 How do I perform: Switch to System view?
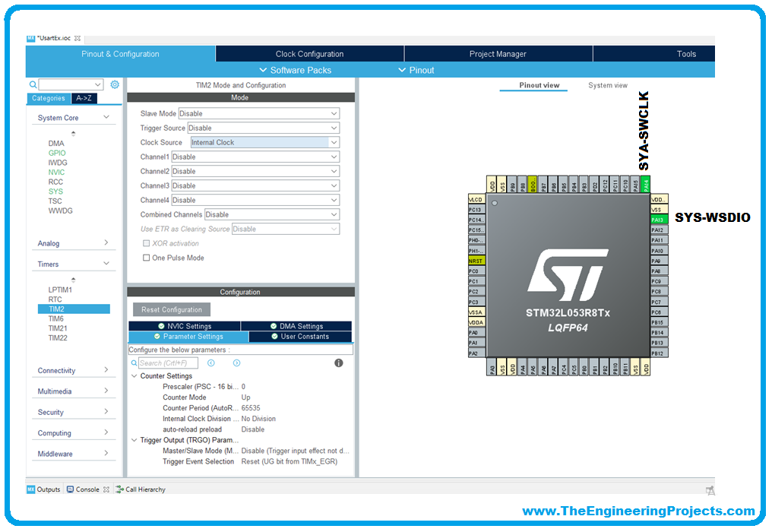[608, 85]
